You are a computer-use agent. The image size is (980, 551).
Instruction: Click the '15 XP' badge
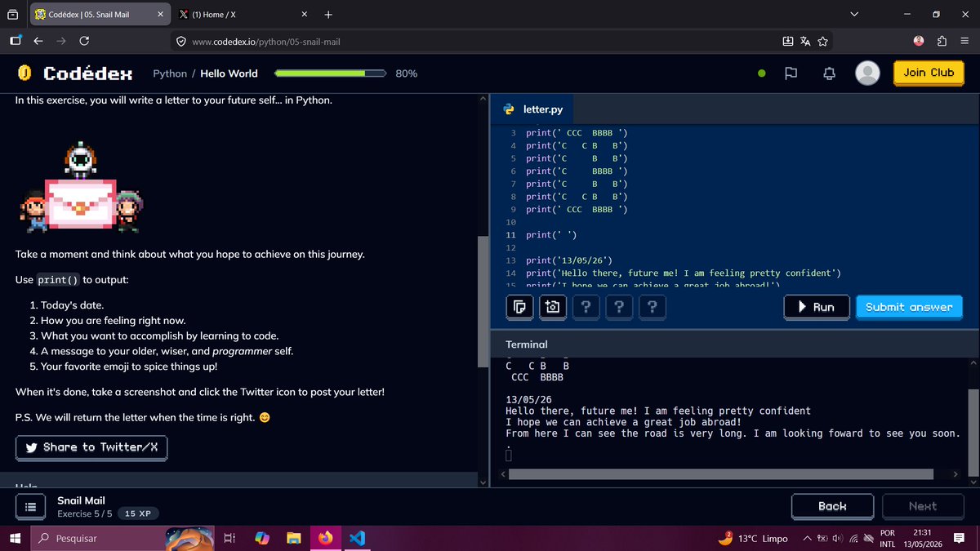(138, 513)
